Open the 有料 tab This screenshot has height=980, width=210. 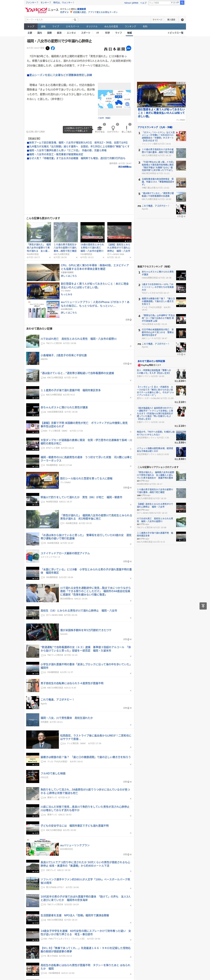coord(145,27)
